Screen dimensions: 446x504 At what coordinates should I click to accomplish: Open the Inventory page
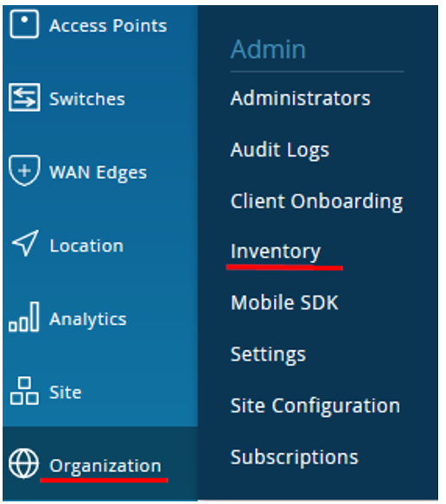click(276, 252)
